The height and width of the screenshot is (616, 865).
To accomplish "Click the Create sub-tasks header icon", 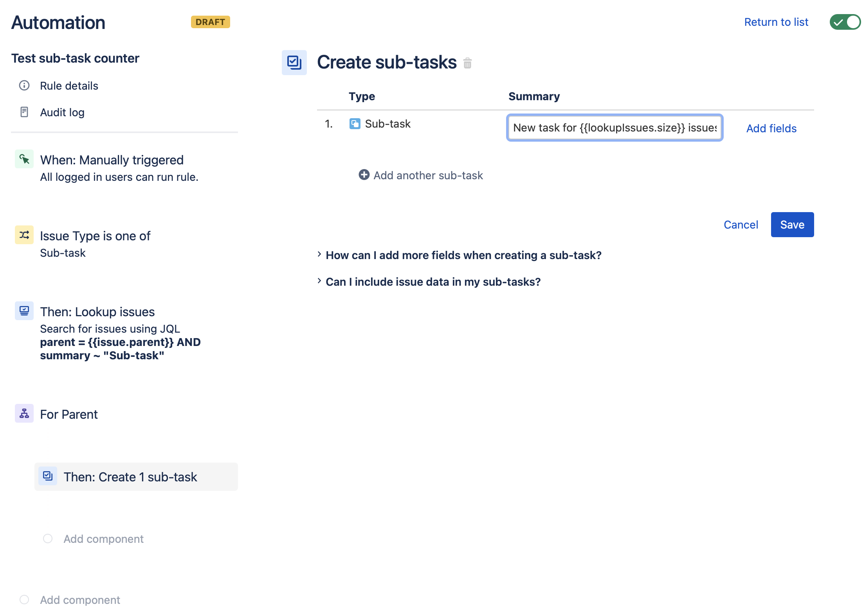I will [294, 62].
